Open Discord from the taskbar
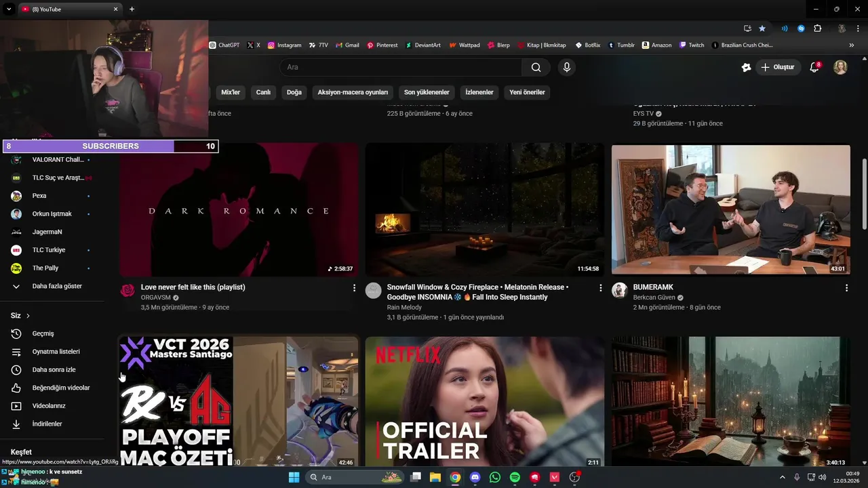 (475, 477)
